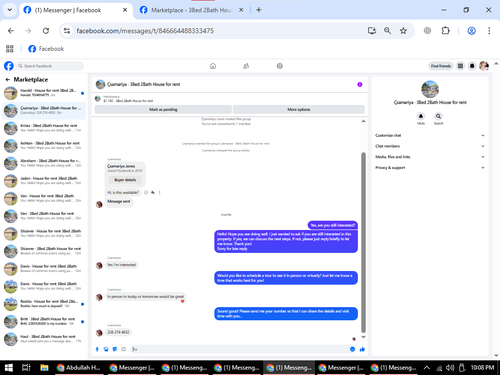Screen dimensions: 500x375
Task: Open the Jaden House for rent conversation
Action: (44, 181)
